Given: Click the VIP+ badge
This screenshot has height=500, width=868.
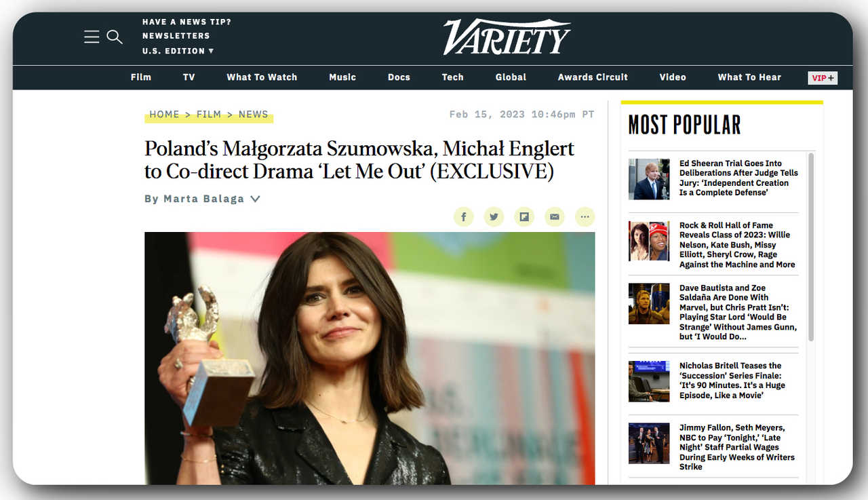Looking at the screenshot, I should (x=823, y=77).
